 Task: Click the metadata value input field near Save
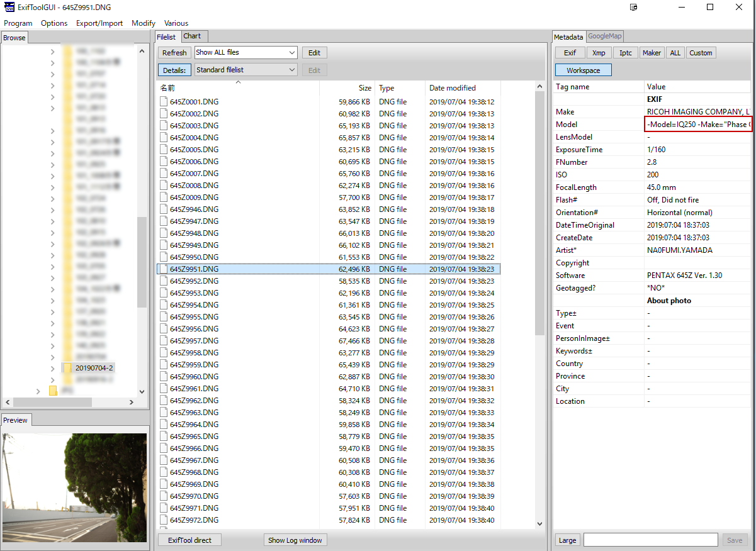[x=650, y=540]
